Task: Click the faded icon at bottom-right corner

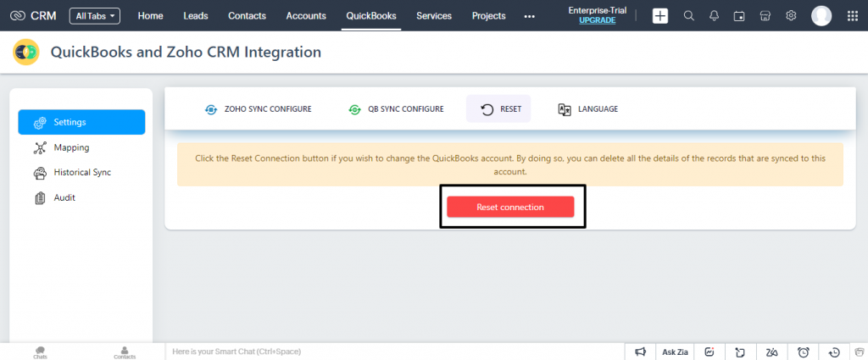Action: pos(860,352)
